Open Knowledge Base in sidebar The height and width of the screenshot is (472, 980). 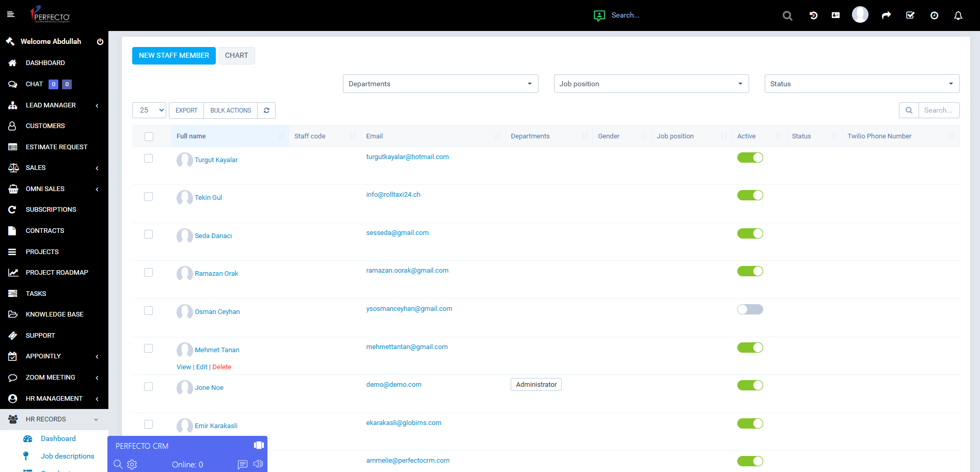coord(54,314)
